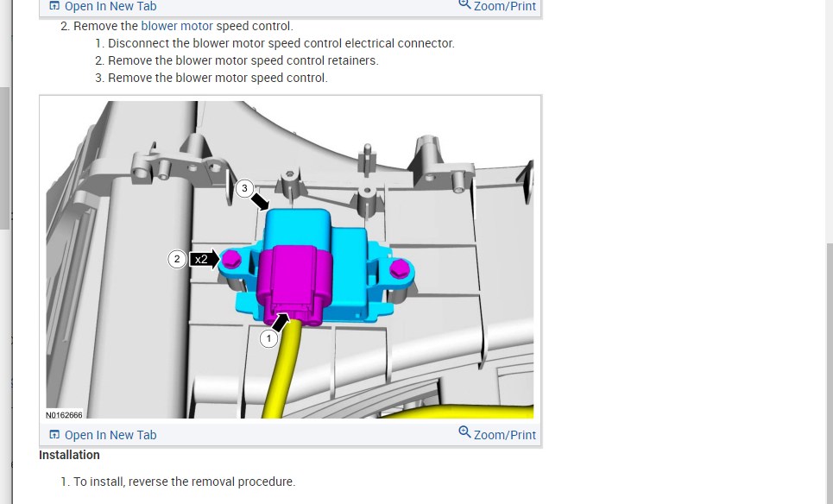833x504 pixels.
Task: Open the 'blower motor' hyperlink
Action: pos(177,26)
